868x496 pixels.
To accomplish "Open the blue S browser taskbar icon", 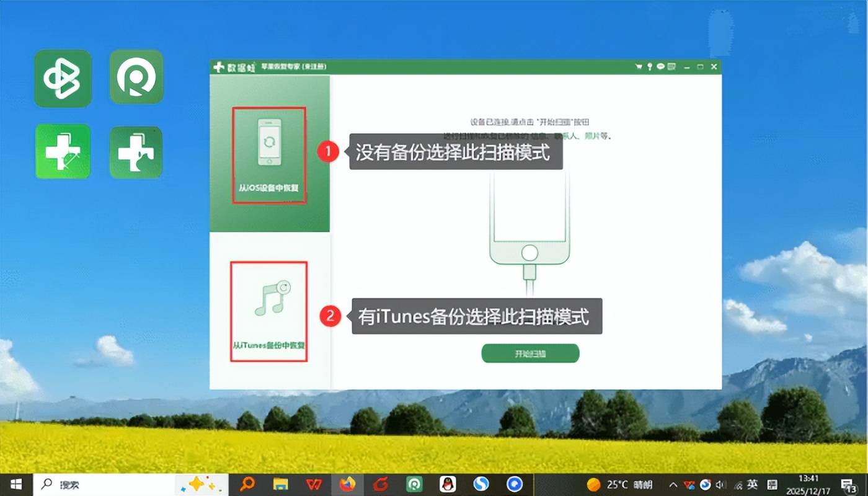I will coord(481,484).
